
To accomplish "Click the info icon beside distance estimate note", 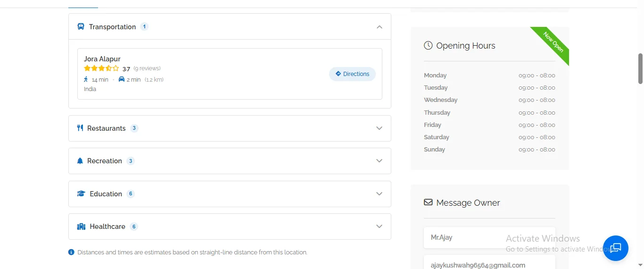I will (71, 252).
